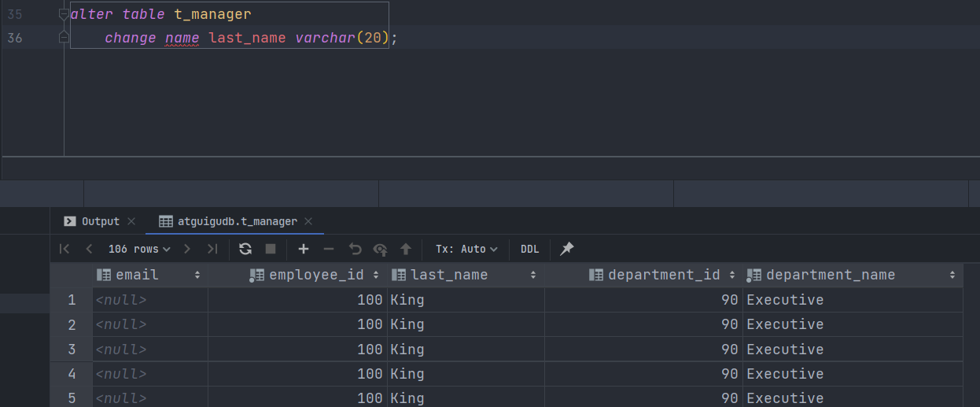Viewport: 980px width, 407px height.
Task: Click Executive cell in row 5
Action: tap(853, 398)
